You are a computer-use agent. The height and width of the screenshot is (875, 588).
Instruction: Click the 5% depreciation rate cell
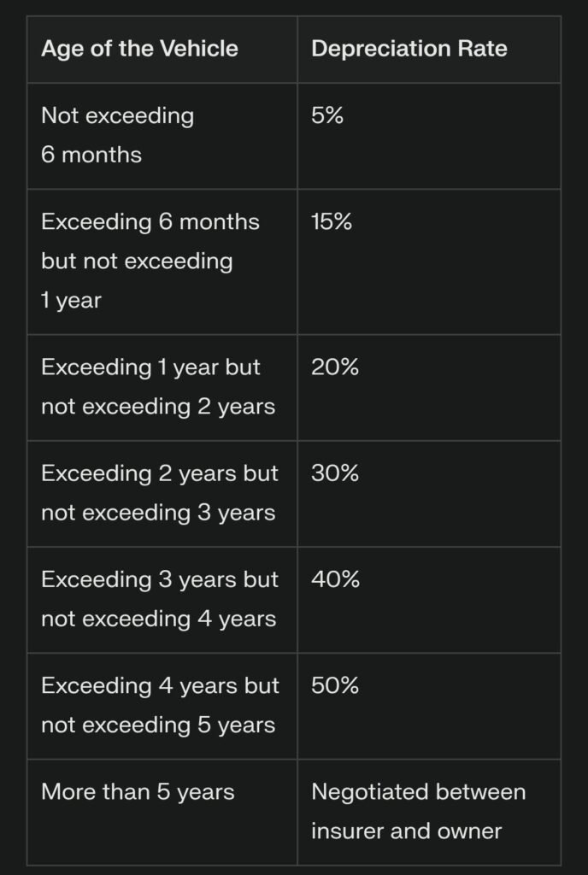pyautogui.click(x=327, y=115)
